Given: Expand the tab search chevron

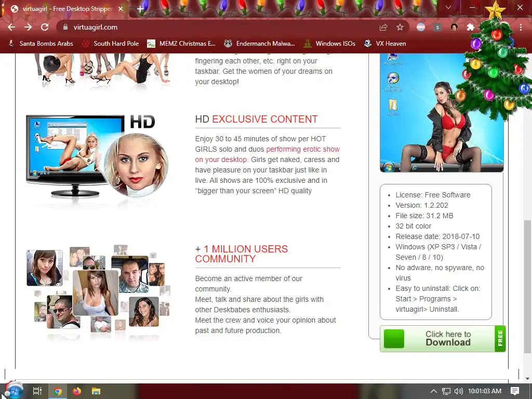Looking at the screenshot, I should tap(448, 7).
